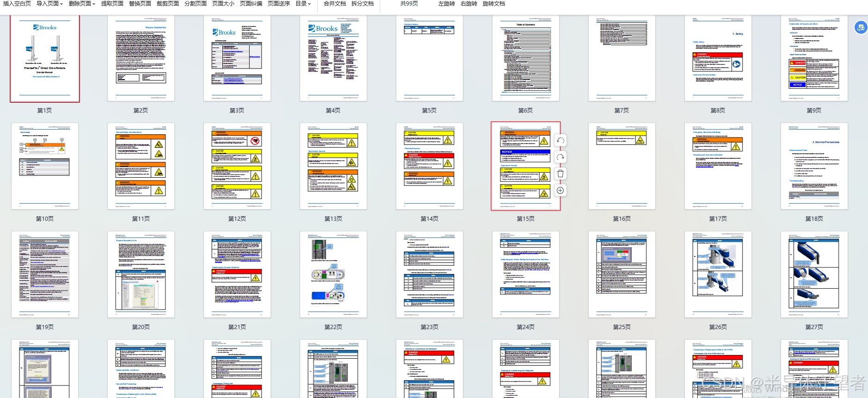Expand the 目录 dropdown menu
This screenshot has height=398, width=868.
tap(303, 4)
